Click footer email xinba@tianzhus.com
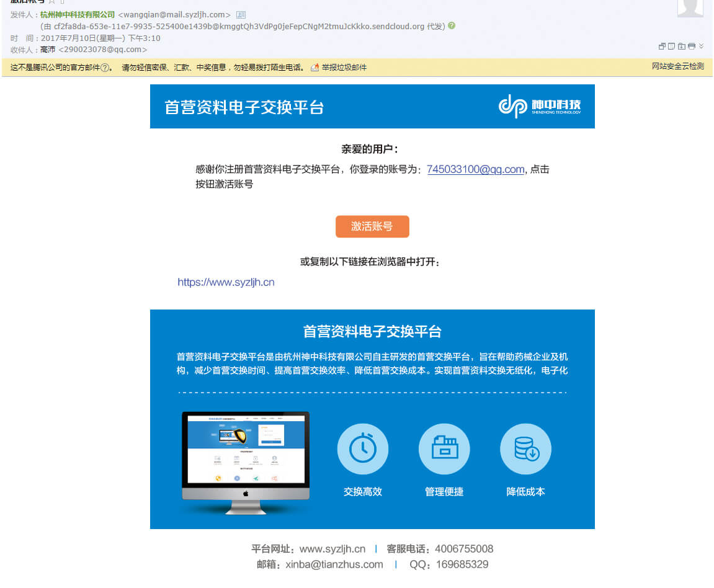 tap(334, 564)
